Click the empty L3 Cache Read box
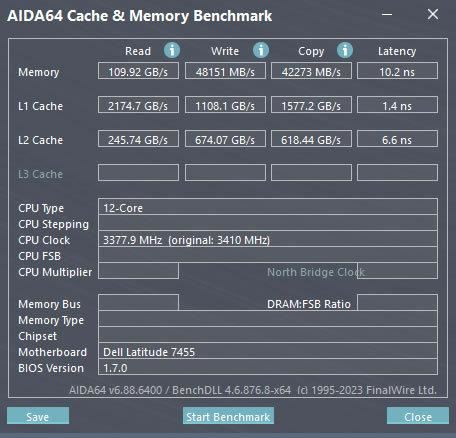The image size is (456, 438). point(138,173)
